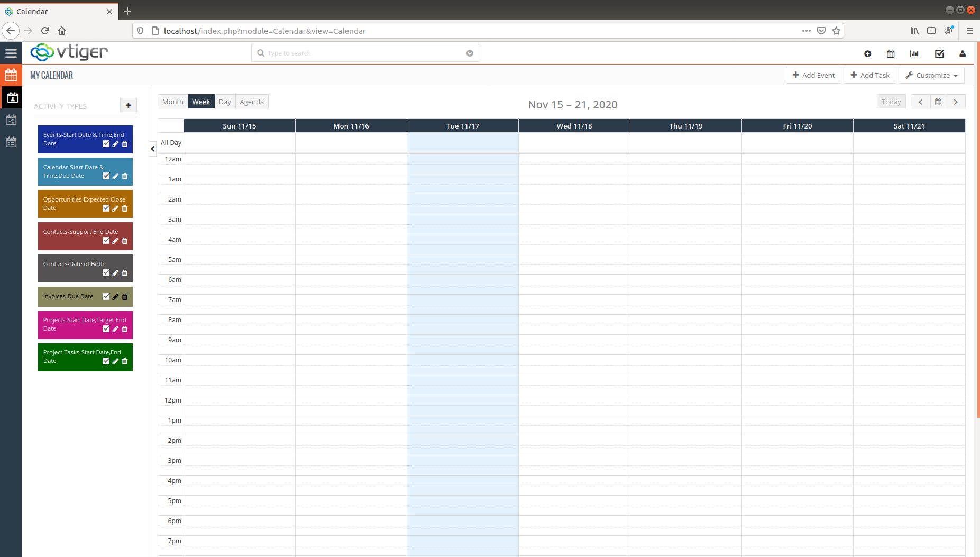Switch to Month view
The width and height of the screenshot is (980, 557).
[172, 102]
